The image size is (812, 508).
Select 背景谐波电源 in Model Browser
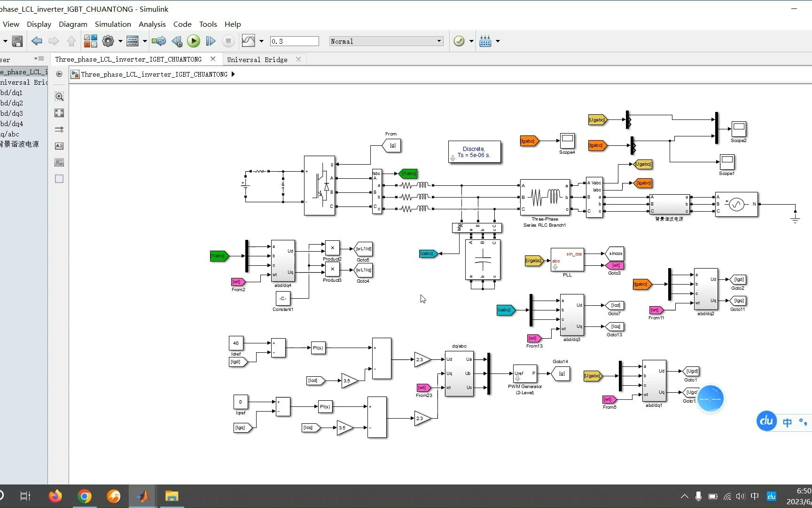tap(19, 144)
